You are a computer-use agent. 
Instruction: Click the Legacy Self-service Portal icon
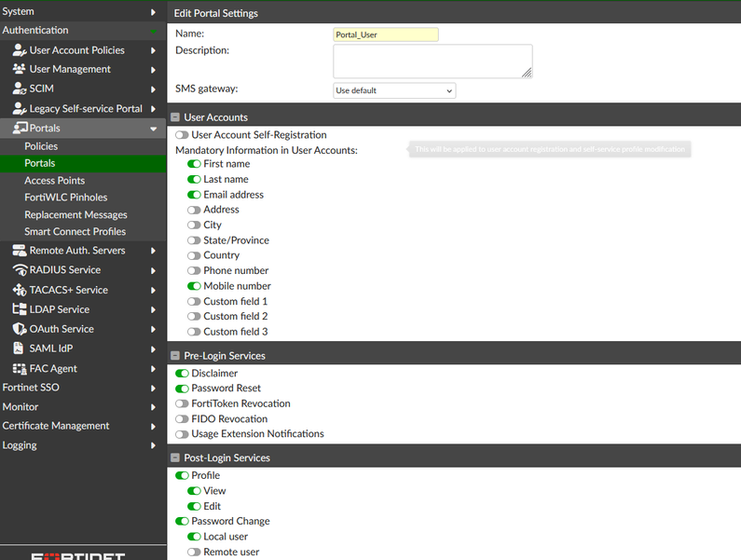[20, 109]
